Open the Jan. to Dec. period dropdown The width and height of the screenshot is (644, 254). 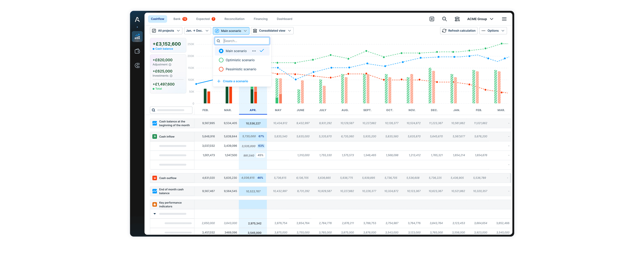[x=197, y=31]
